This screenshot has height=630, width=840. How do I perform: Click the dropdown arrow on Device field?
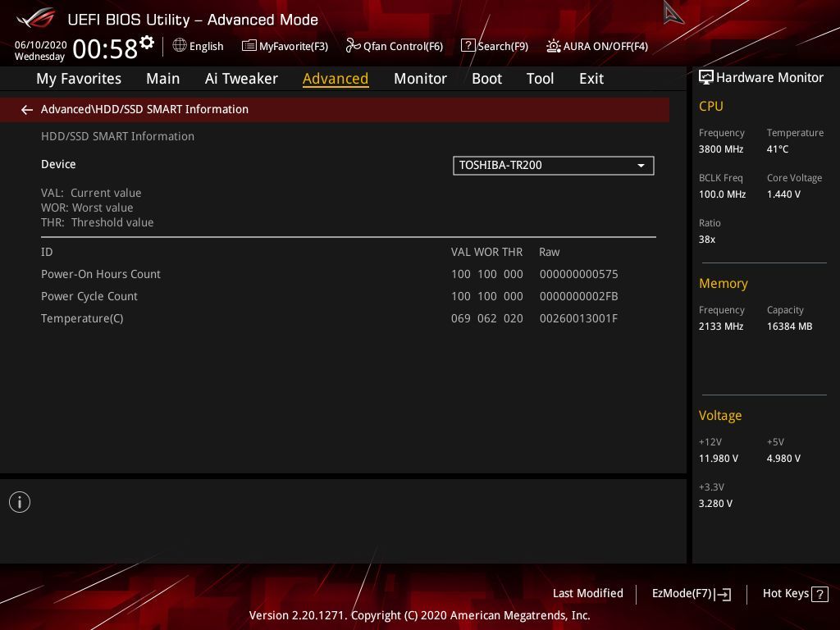[641, 166]
